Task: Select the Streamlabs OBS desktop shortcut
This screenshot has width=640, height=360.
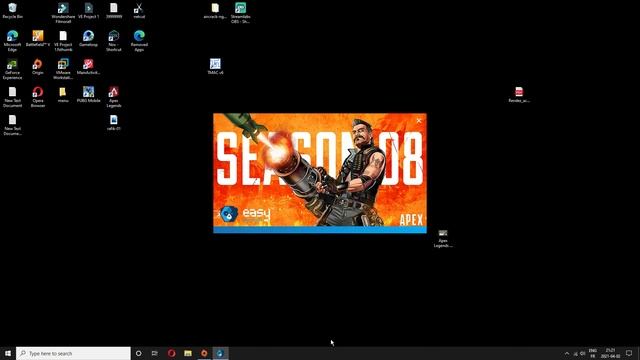Action: (x=240, y=12)
